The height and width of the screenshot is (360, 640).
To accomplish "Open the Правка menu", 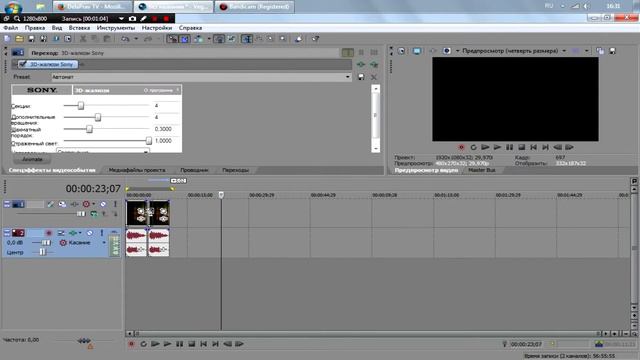I will (35, 28).
